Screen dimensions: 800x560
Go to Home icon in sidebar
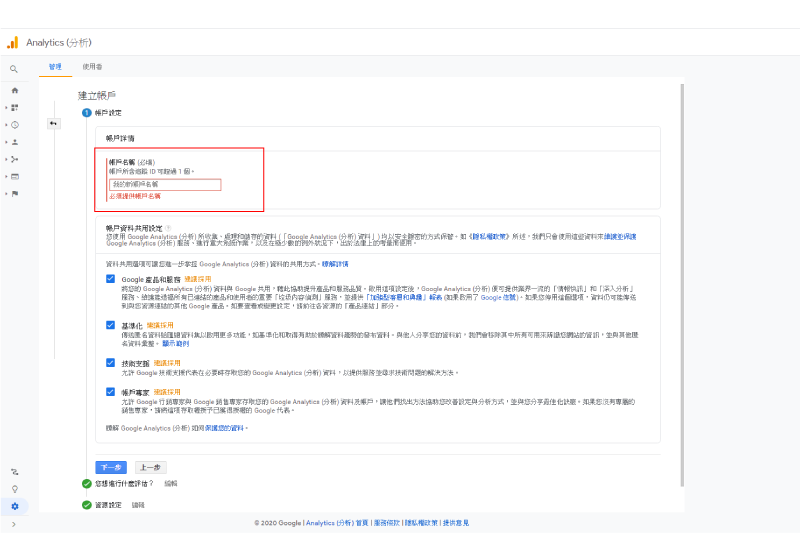[15, 90]
